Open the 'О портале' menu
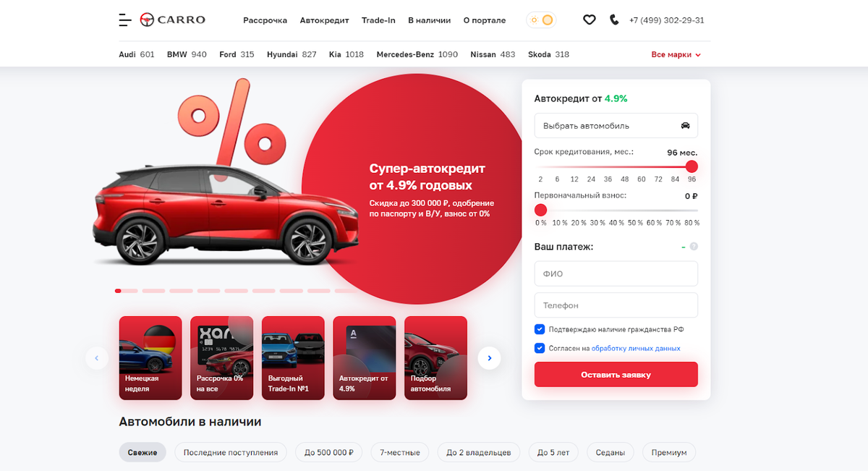Image resolution: width=868 pixels, height=471 pixels. (x=485, y=20)
